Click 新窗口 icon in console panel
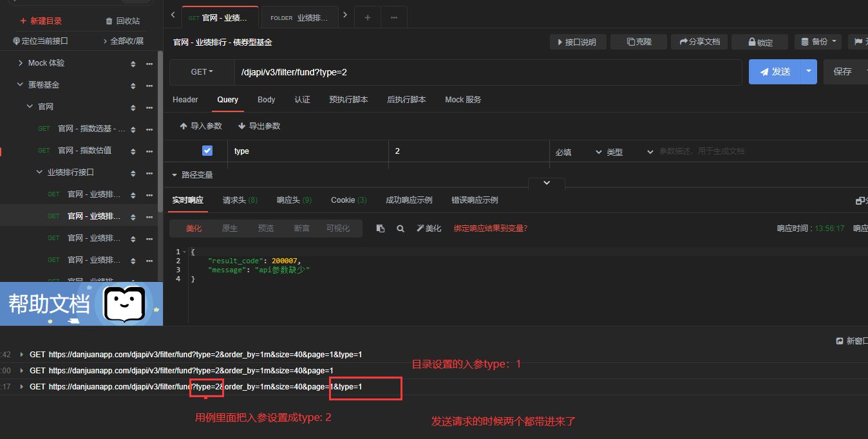This screenshot has height=439, width=868. [x=840, y=341]
